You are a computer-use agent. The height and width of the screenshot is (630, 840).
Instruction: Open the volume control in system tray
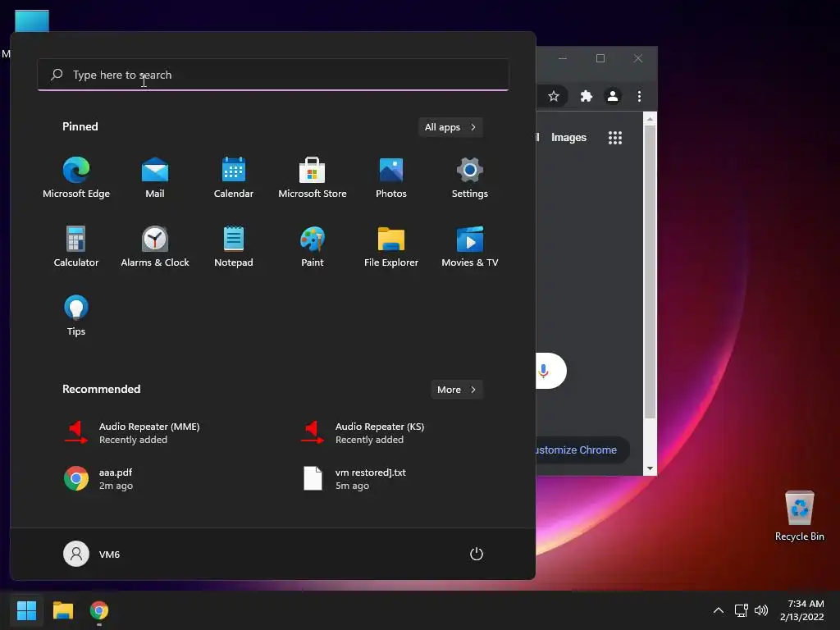(760, 610)
